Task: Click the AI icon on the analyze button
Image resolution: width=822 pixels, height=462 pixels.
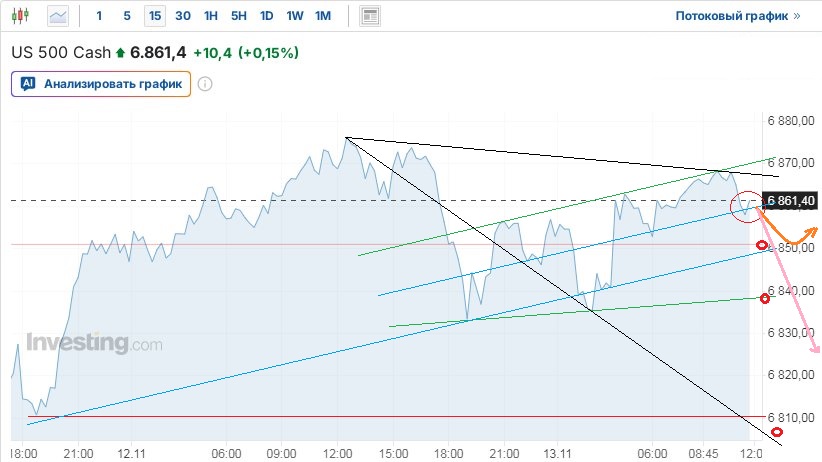Action: [28, 84]
